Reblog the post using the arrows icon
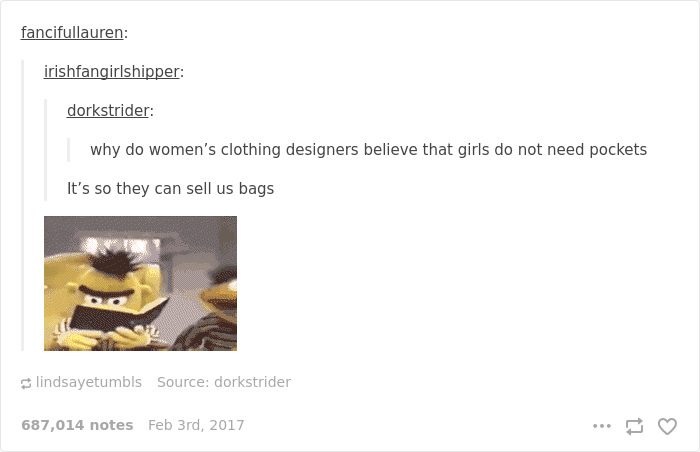The image size is (700, 452). pyautogui.click(x=634, y=426)
